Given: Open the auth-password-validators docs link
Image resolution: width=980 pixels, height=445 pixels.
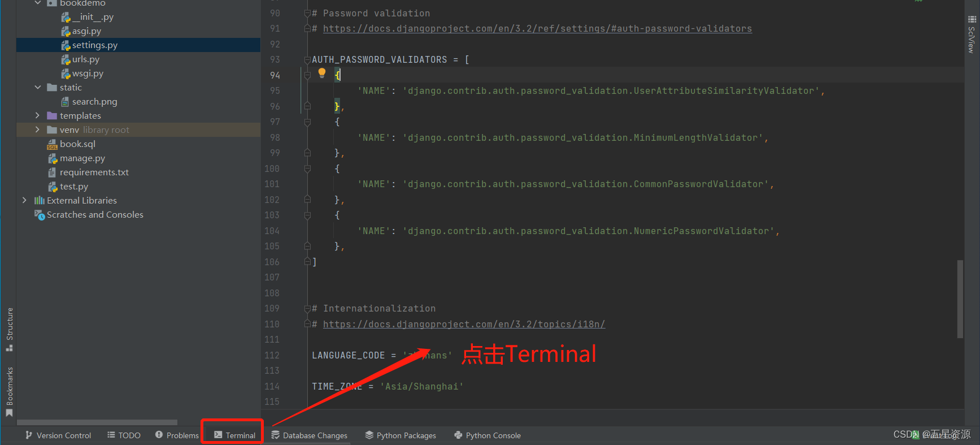Looking at the screenshot, I should click(537, 29).
